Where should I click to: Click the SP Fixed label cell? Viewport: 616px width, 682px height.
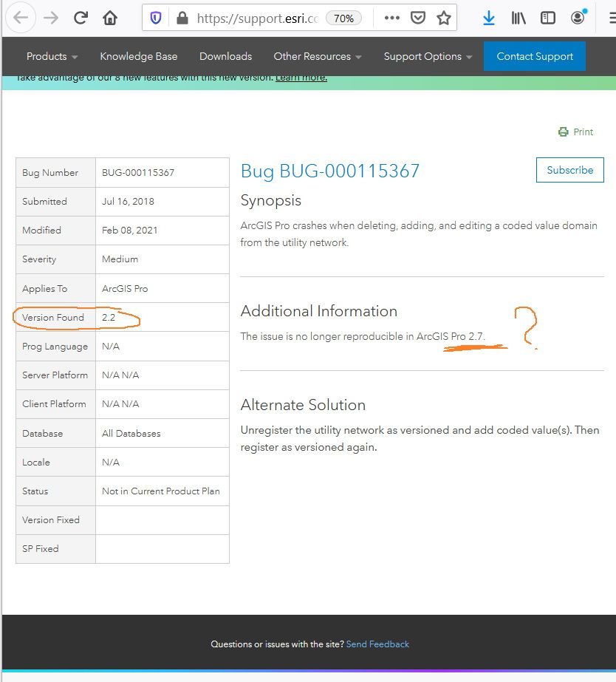(55, 549)
